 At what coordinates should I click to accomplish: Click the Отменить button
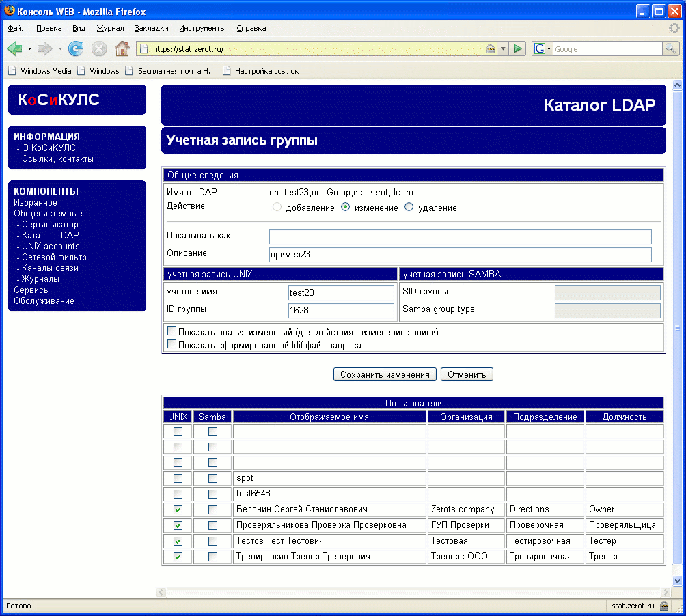click(x=467, y=374)
